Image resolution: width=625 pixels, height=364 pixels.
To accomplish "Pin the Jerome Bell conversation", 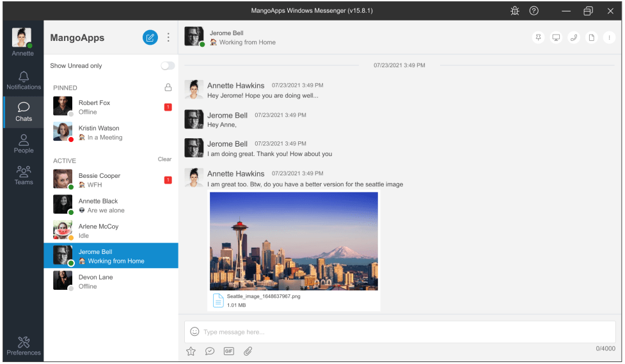I will [x=539, y=38].
